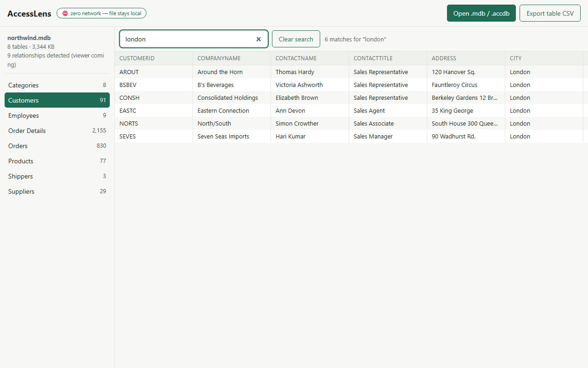
Task: Click the "120 Hanover Sq." address cell
Action: coord(466,72)
